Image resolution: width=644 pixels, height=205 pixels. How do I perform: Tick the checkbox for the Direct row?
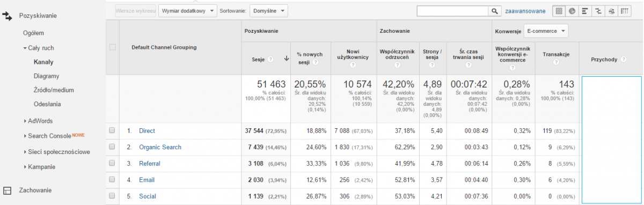click(112, 130)
